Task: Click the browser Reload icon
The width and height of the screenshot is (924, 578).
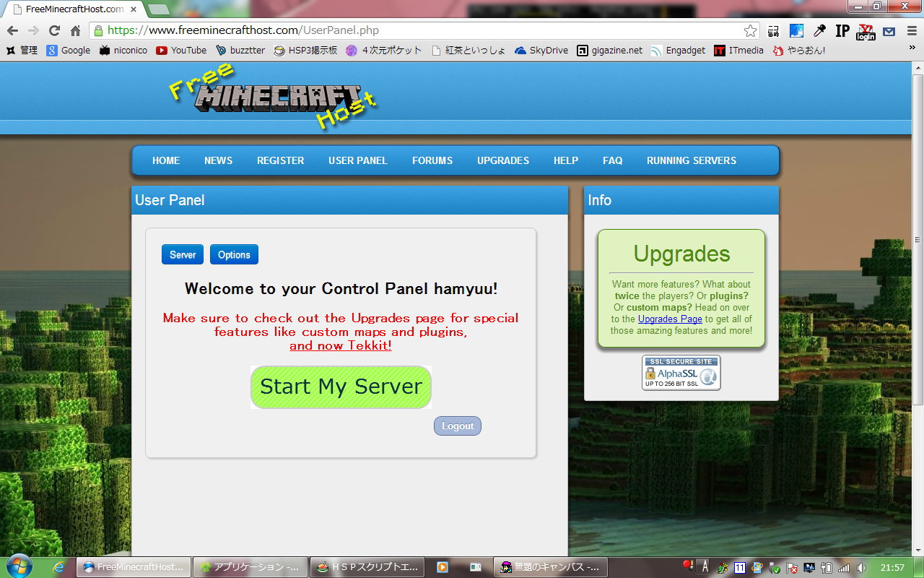Action: 54,30
